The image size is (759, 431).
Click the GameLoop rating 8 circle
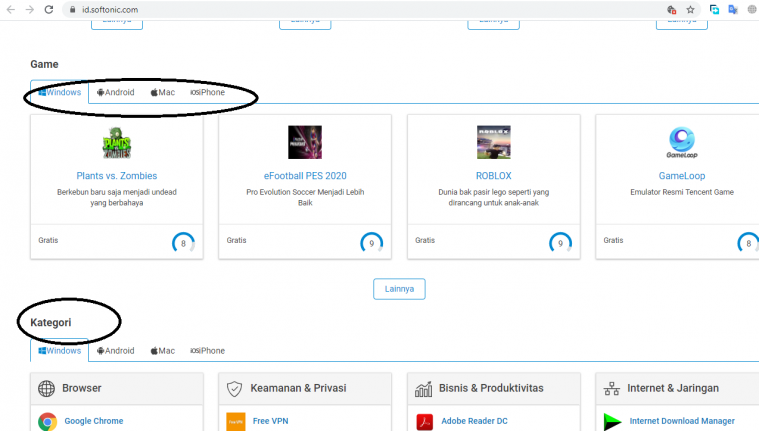[748, 243]
